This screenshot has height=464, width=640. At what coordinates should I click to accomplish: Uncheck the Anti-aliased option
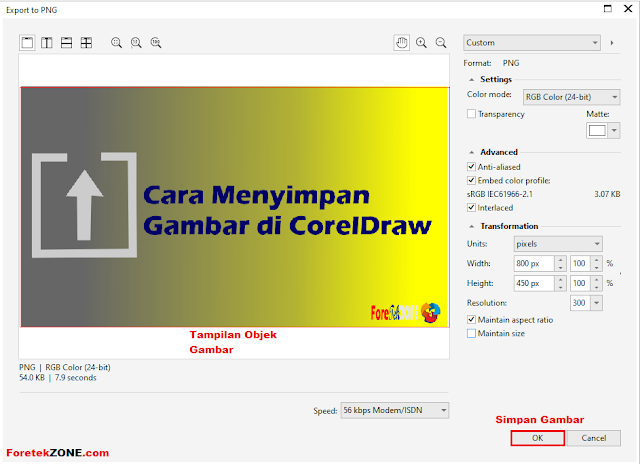click(471, 167)
